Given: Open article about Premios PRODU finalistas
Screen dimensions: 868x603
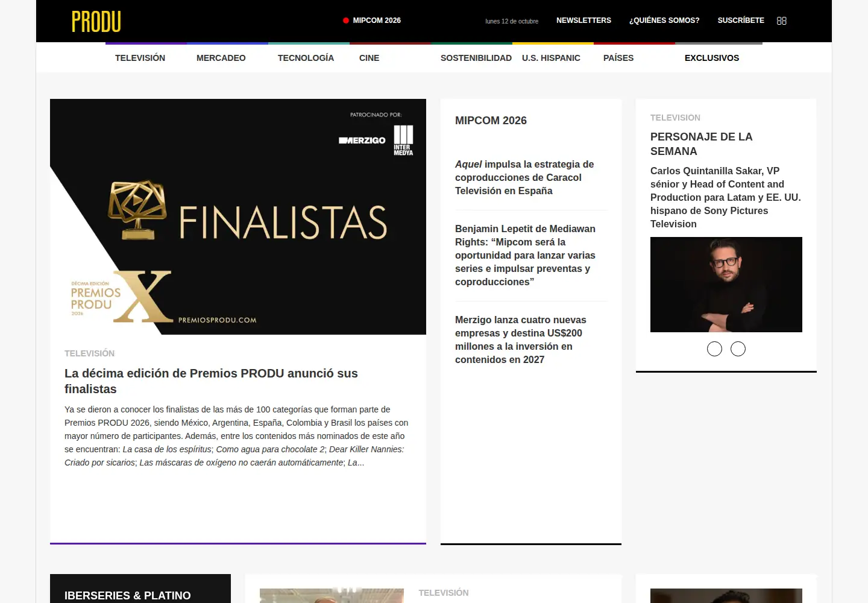Looking at the screenshot, I should tap(211, 381).
